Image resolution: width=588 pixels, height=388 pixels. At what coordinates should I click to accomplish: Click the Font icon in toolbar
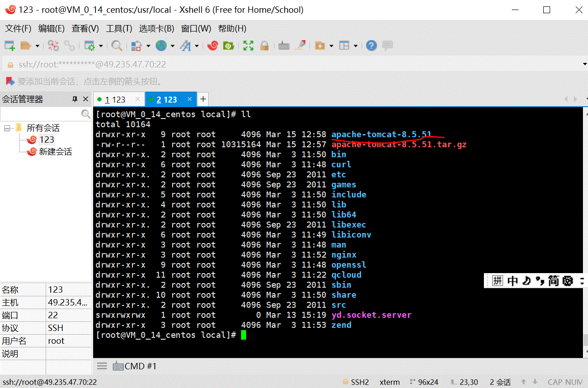185,46
